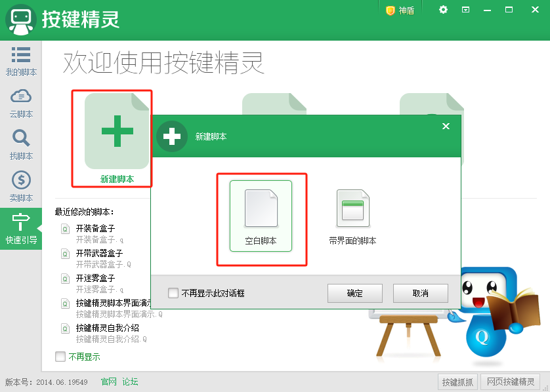Select the 快速引导 sidebar item
The image size is (550, 392).
pos(21,229)
